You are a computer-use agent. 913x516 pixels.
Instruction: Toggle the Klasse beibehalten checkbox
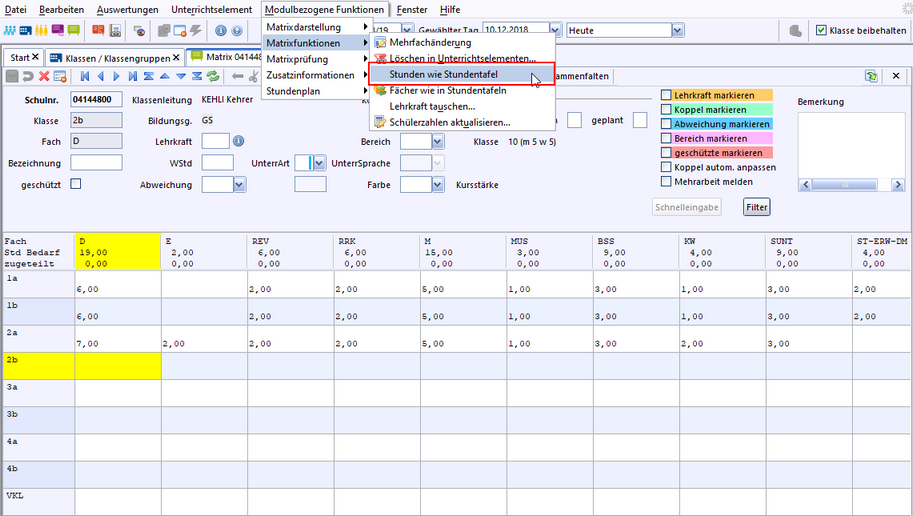point(821,31)
